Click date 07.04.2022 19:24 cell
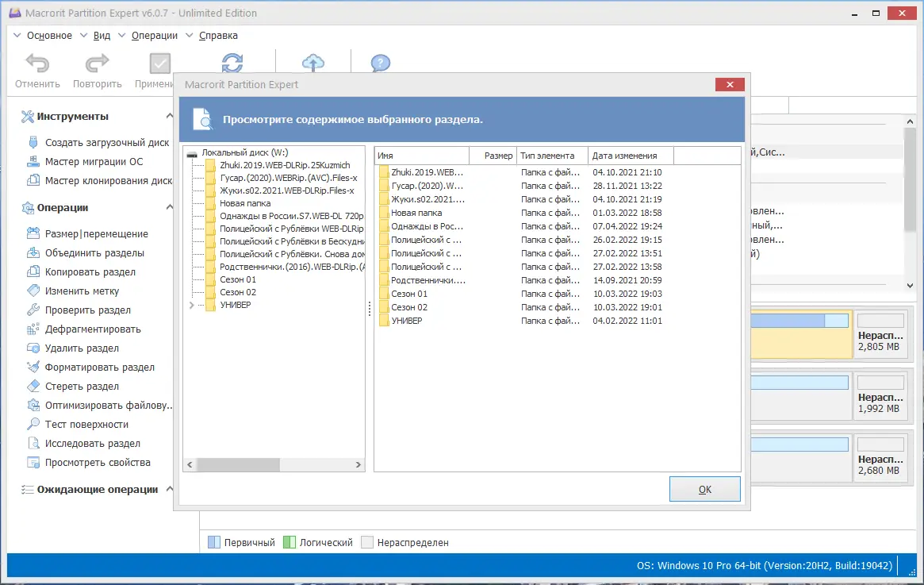Image resolution: width=924 pixels, height=585 pixels. pos(627,226)
